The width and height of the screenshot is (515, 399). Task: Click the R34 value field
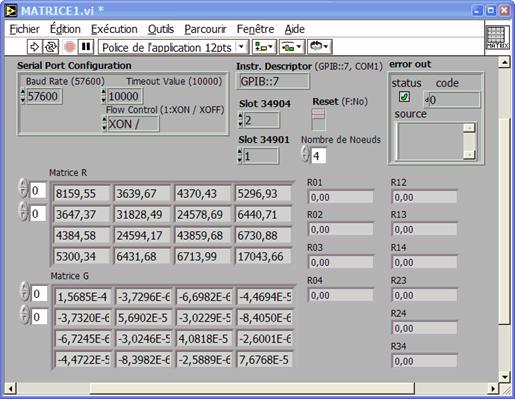(x=424, y=361)
